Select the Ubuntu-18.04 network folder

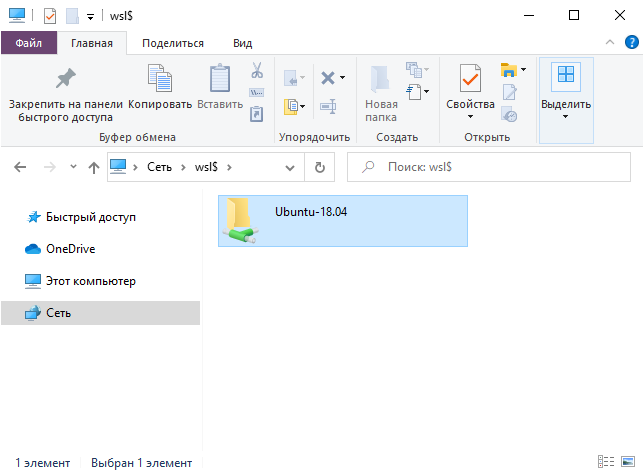tap(343, 221)
